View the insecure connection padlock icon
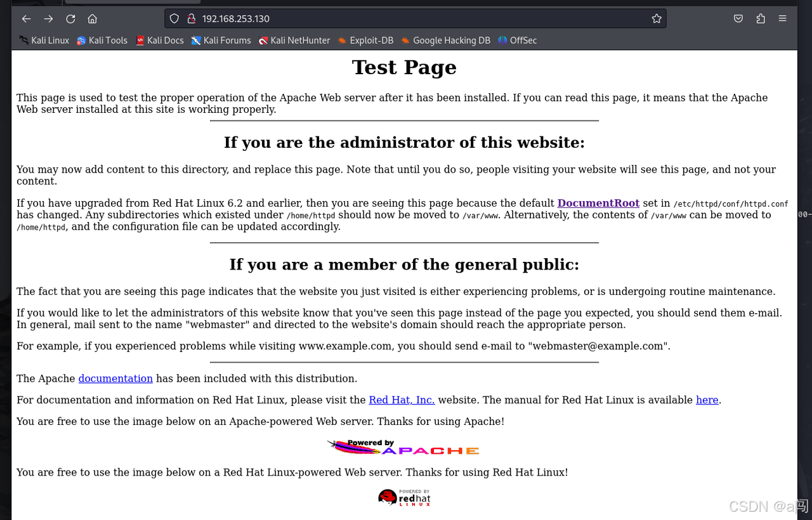812x520 pixels. [191, 18]
